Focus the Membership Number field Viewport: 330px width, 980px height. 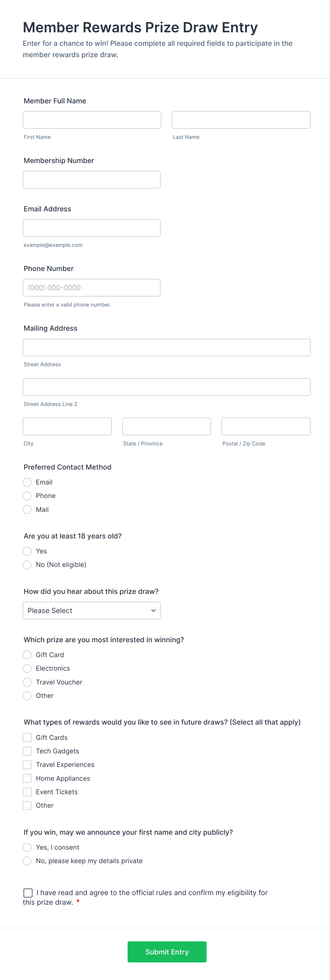tap(92, 180)
